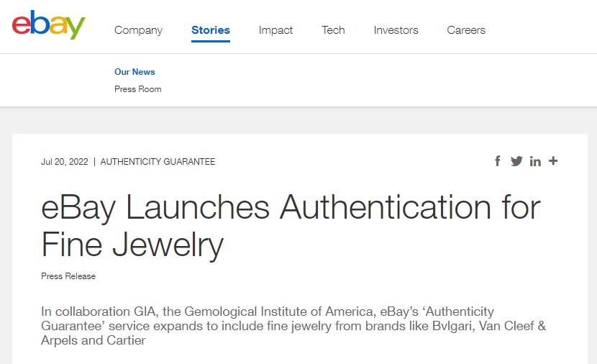Open the Impact section
The image size is (597, 364).
pyautogui.click(x=275, y=30)
